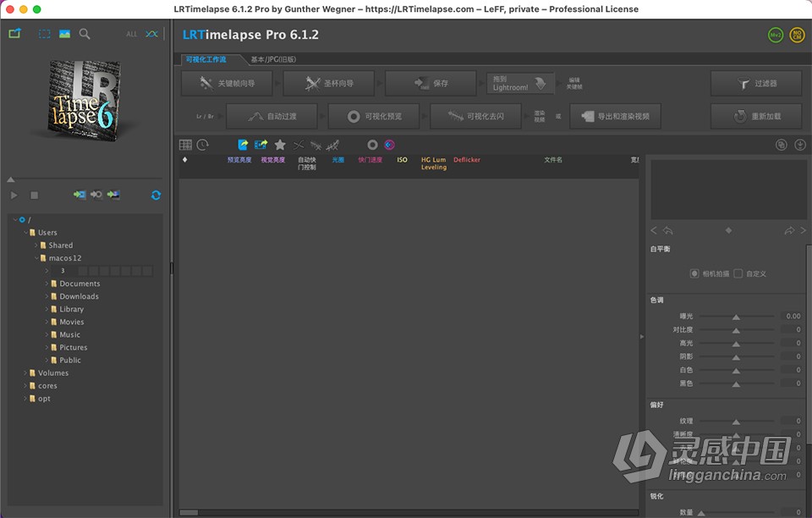812x518 pixels.
Task: Expand the Downloads folder node
Action: 47,296
